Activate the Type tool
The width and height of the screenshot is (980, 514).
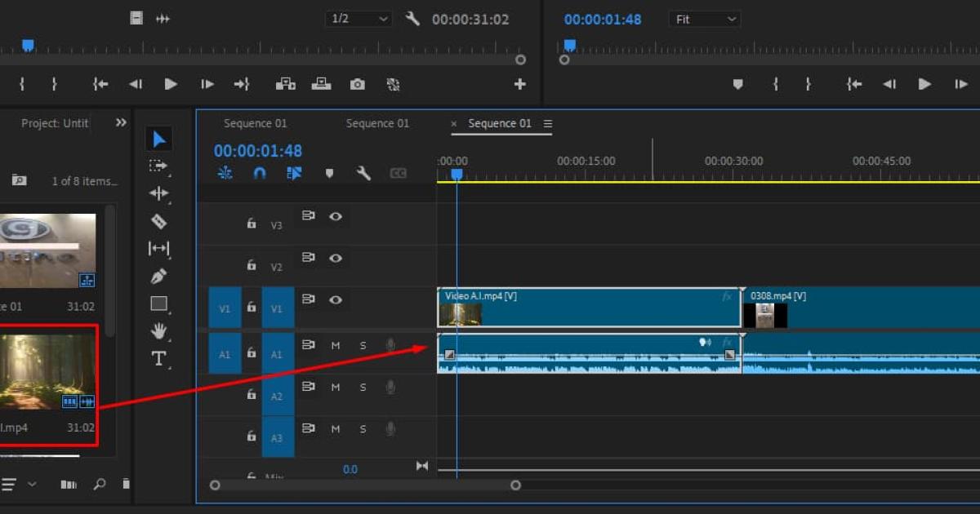click(x=158, y=359)
